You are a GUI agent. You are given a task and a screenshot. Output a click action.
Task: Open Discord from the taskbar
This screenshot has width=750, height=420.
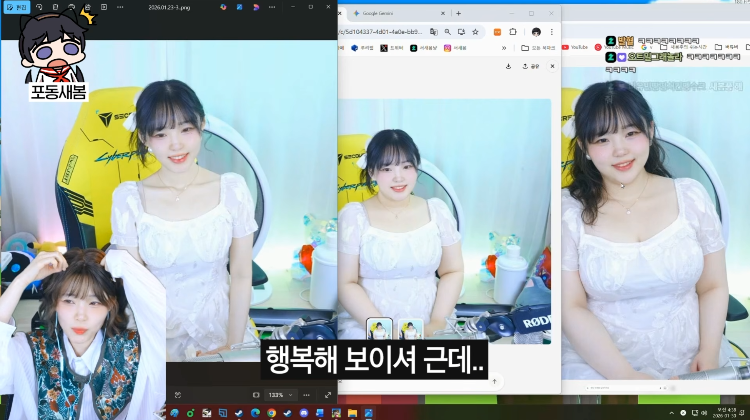point(304,413)
